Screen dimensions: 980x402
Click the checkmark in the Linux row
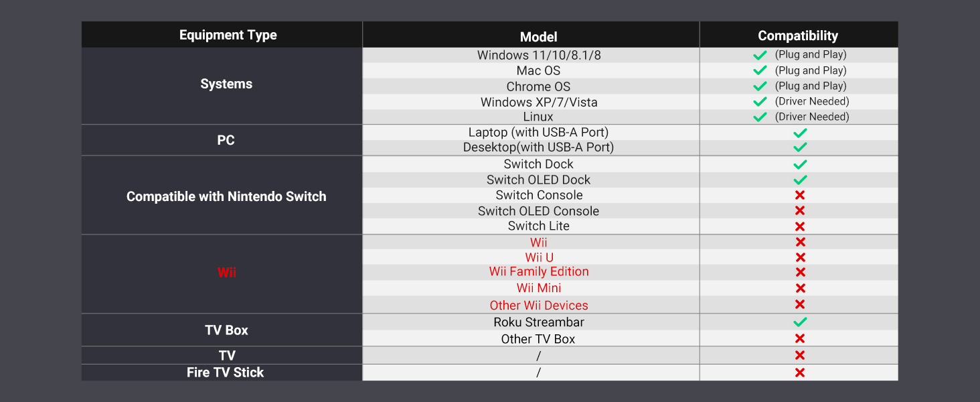(x=760, y=117)
